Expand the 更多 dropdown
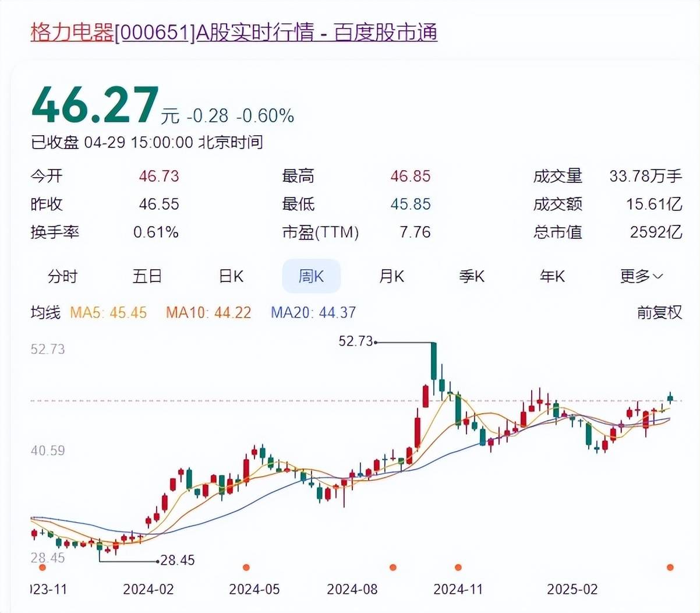The height and width of the screenshot is (613, 700). click(x=642, y=276)
